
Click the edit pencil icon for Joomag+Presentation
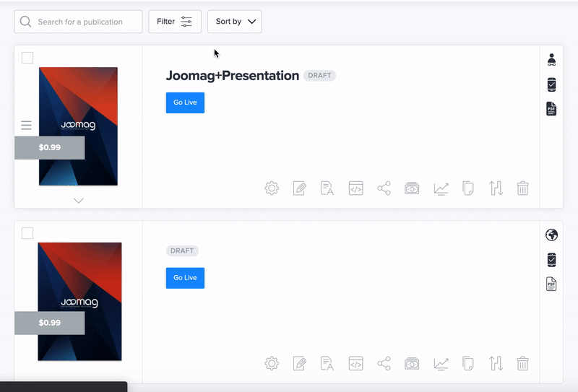coord(299,188)
